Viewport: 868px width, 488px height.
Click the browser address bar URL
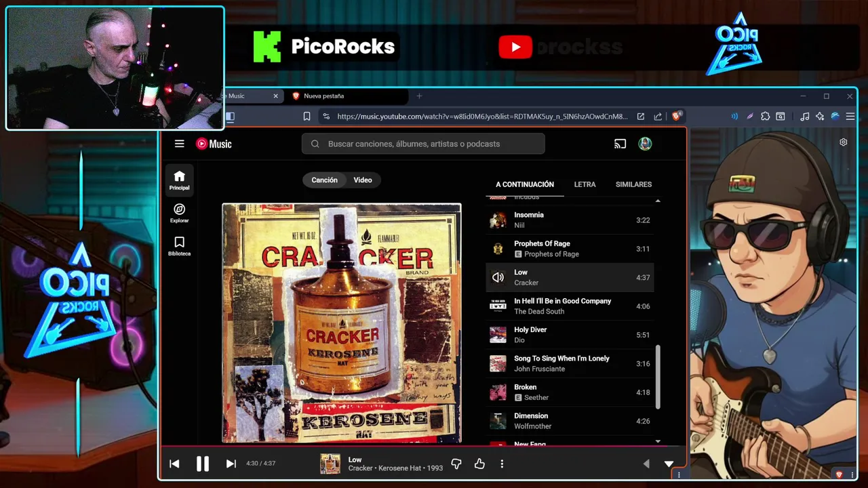[x=482, y=117]
